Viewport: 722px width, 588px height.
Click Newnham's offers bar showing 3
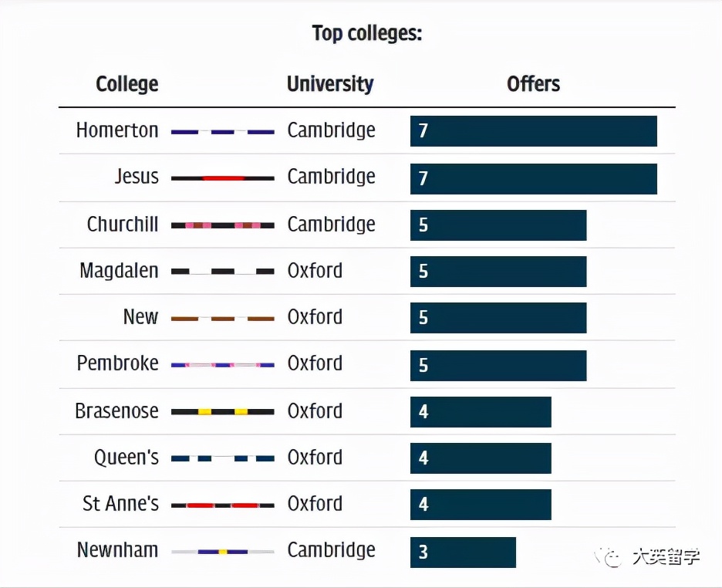463,553
